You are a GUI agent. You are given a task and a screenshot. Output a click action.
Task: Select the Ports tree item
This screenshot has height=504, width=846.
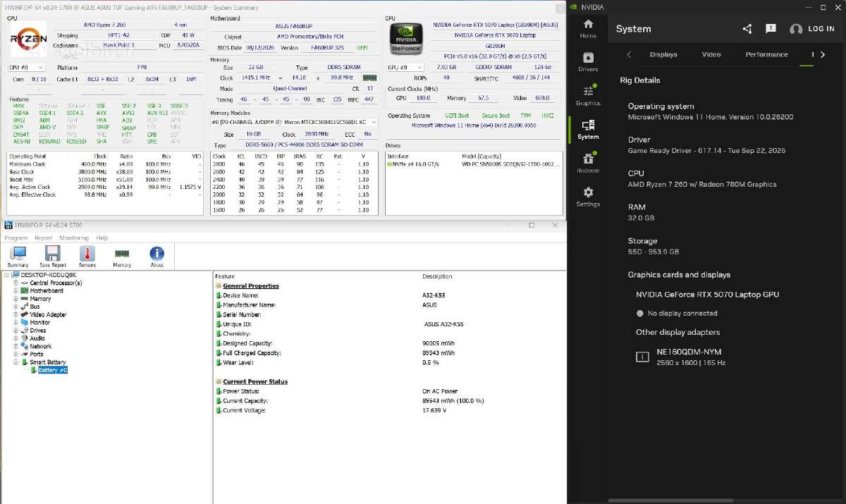coord(37,354)
